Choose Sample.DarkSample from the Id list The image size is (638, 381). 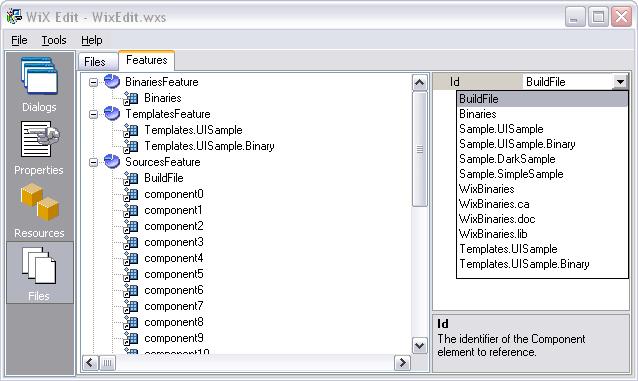507,159
